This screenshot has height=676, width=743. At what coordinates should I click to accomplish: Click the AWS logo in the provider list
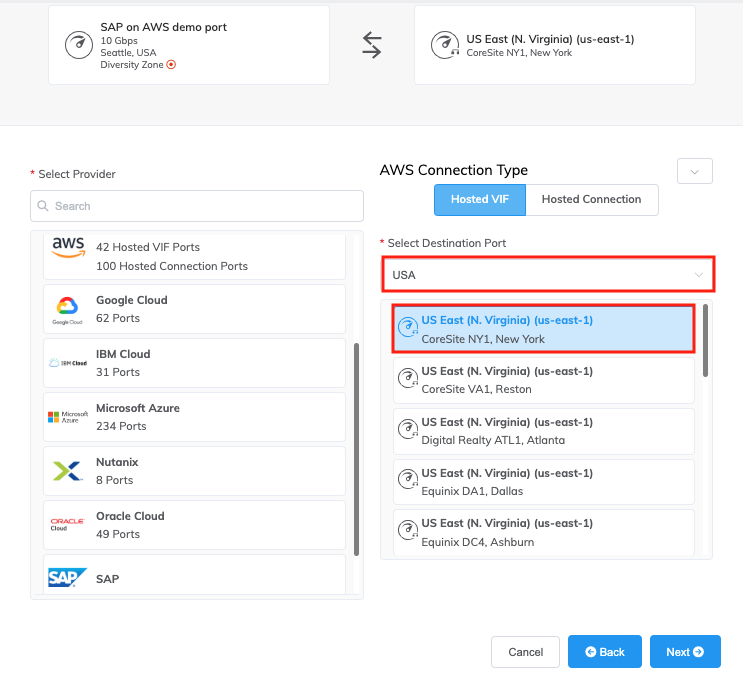(68, 247)
